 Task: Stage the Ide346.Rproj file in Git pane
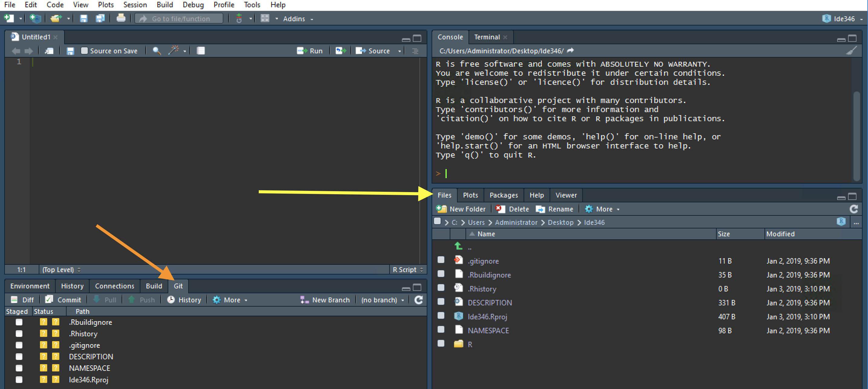tap(19, 380)
